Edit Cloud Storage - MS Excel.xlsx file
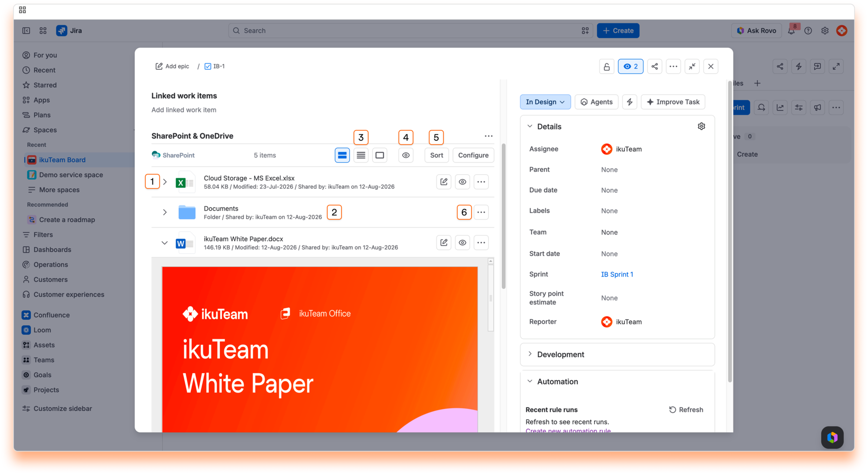This screenshot has height=474, width=868. 444,182
